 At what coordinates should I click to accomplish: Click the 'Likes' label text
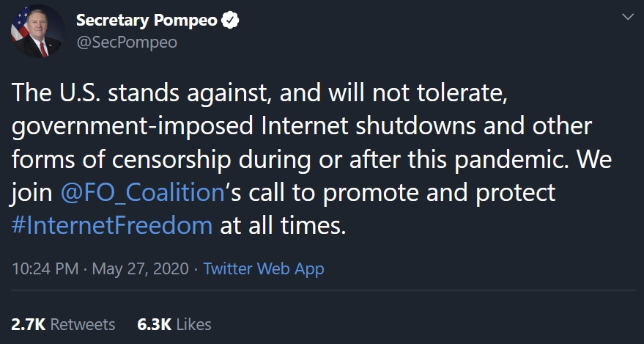pyautogui.click(x=193, y=323)
